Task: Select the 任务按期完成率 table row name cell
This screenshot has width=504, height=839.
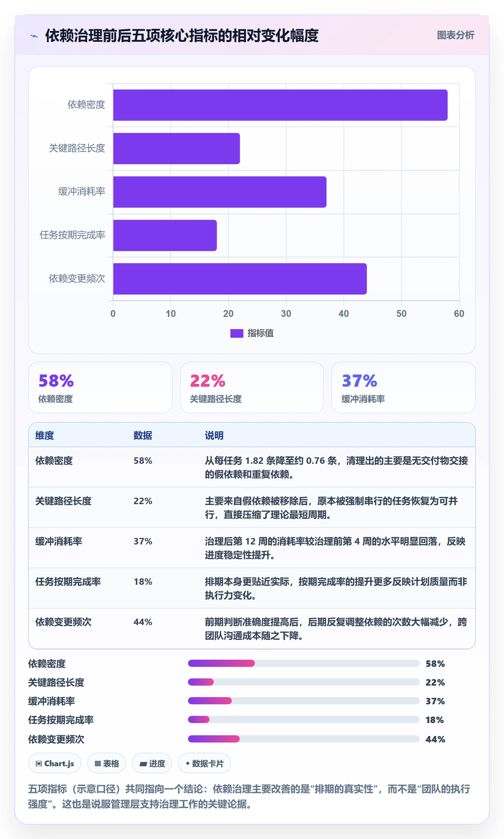Action: (68, 582)
